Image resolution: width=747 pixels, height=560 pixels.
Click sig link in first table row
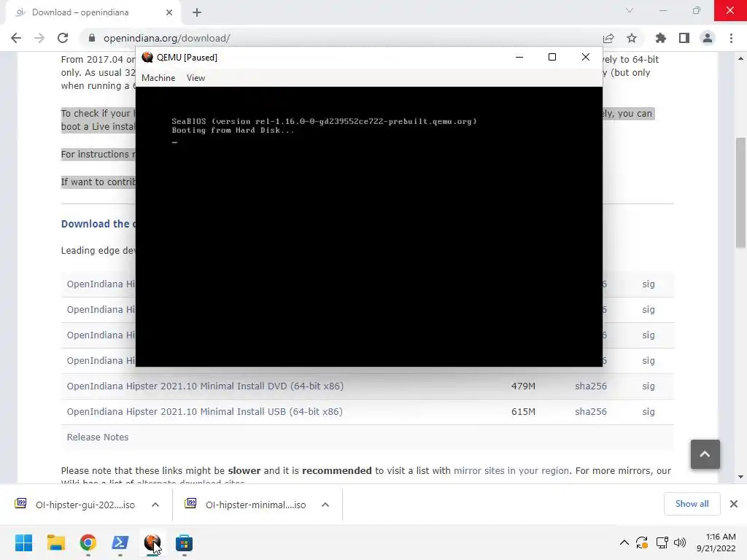point(649,284)
